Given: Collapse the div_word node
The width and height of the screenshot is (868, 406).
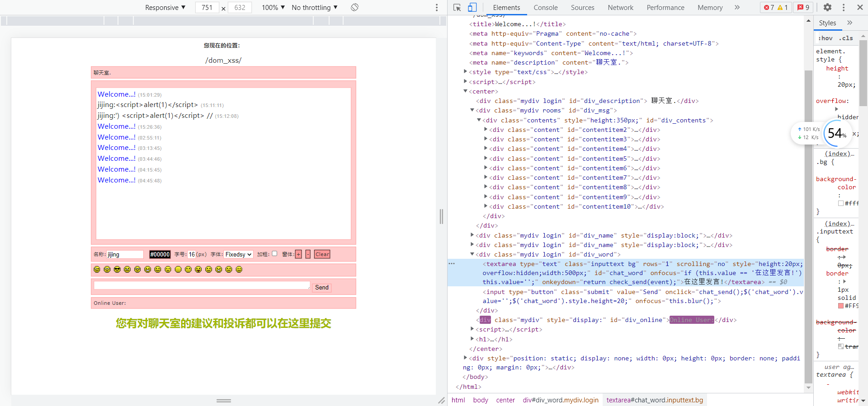Looking at the screenshot, I should click(472, 254).
